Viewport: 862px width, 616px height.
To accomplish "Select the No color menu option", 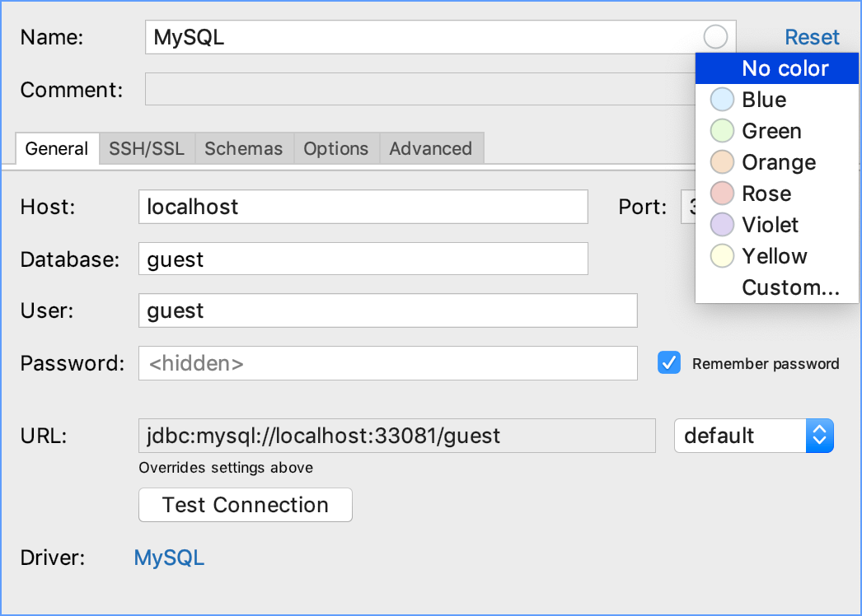I will (x=777, y=68).
